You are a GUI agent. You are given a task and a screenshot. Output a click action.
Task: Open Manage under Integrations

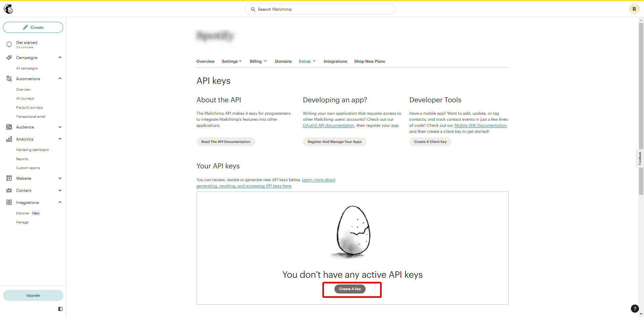(x=22, y=222)
